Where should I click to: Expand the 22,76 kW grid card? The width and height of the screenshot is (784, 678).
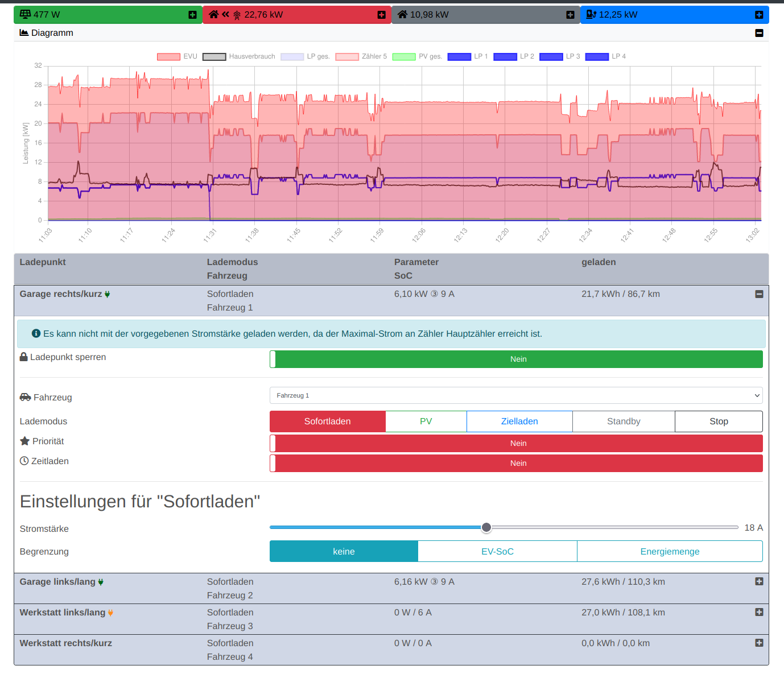point(381,15)
